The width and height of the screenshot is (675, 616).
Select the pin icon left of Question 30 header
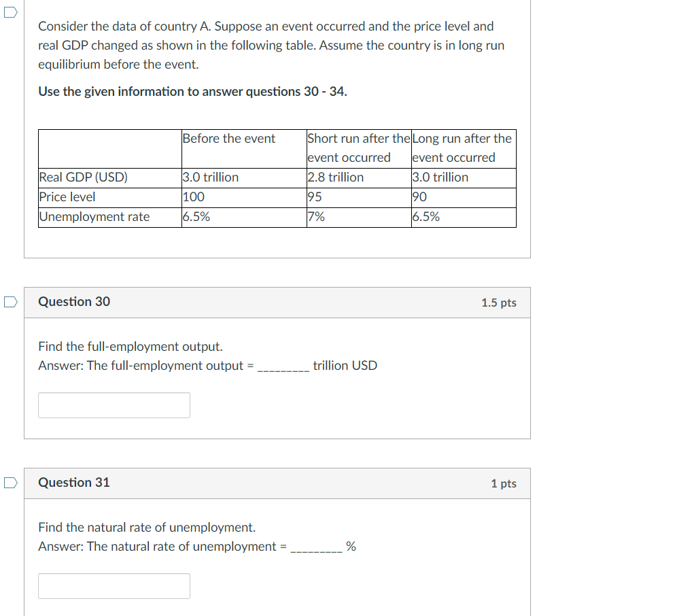(x=10, y=301)
